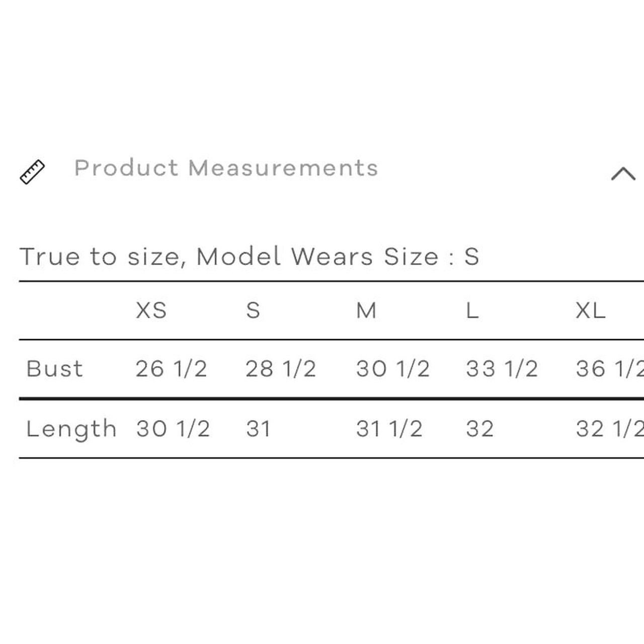Click the 'True to size' fit note
The width and height of the screenshot is (644, 644).
[x=249, y=257]
